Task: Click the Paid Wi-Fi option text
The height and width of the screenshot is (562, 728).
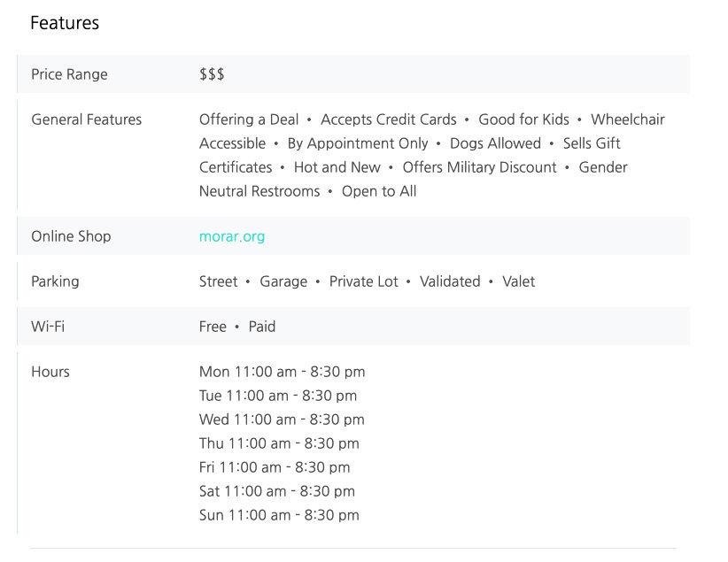Action: [262, 327]
